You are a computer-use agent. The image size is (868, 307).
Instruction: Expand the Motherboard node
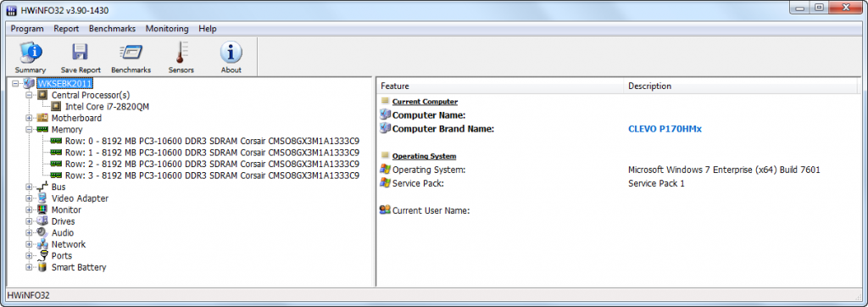point(29,118)
